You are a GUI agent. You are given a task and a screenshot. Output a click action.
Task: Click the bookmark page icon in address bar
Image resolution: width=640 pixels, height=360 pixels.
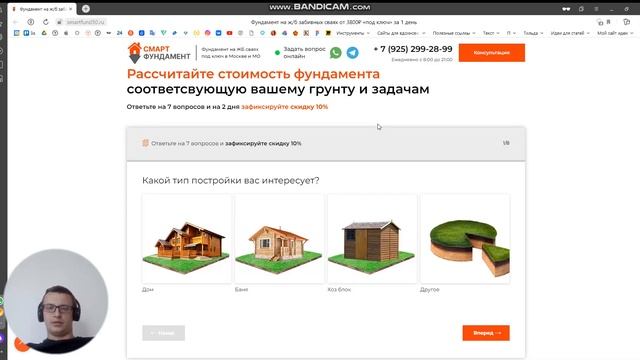coord(609,22)
